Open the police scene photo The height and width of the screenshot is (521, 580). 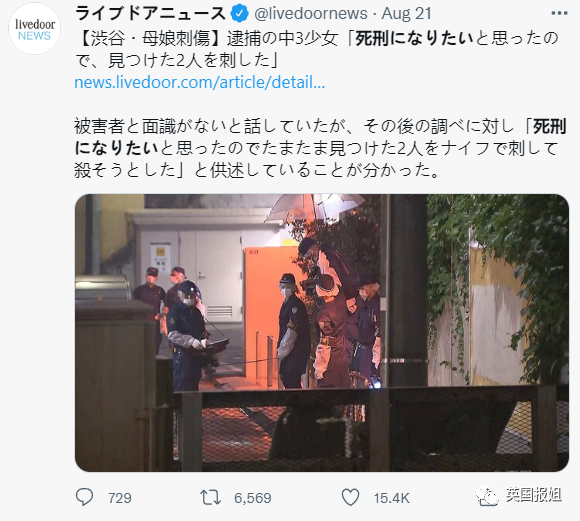coord(322,333)
